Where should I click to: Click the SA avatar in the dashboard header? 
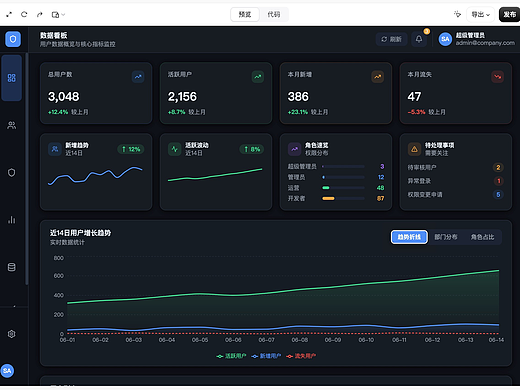(445, 39)
